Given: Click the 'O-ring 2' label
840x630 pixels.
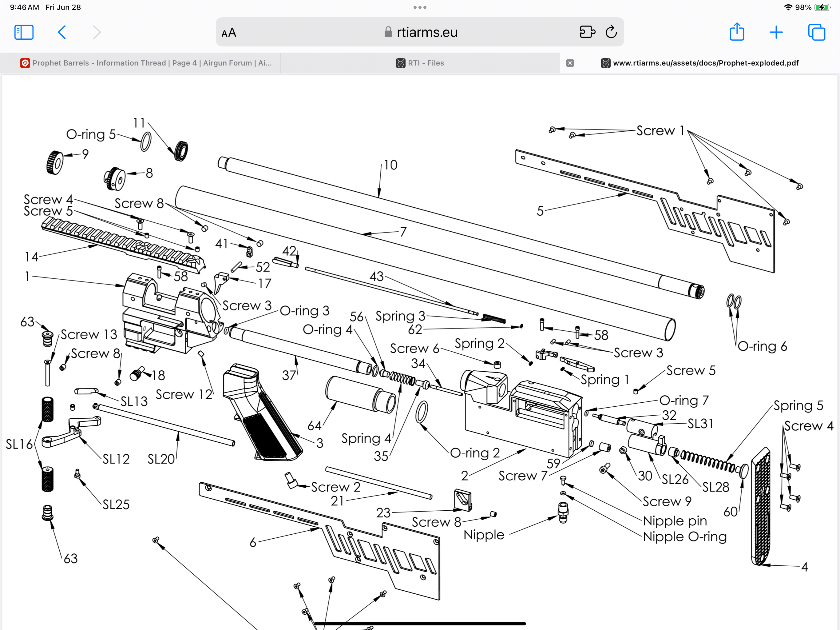Looking at the screenshot, I should pyautogui.click(x=475, y=453).
